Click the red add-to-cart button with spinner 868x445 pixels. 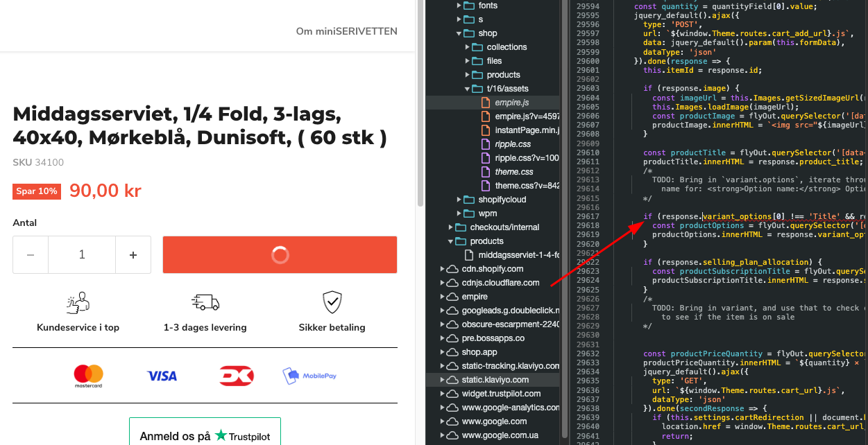click(280, 255)
